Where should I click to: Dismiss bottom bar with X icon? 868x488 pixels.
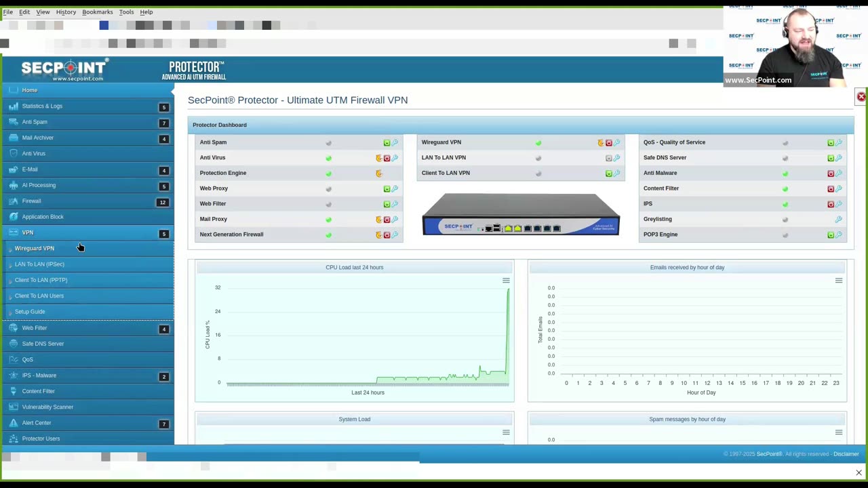(x=859, y=472)
